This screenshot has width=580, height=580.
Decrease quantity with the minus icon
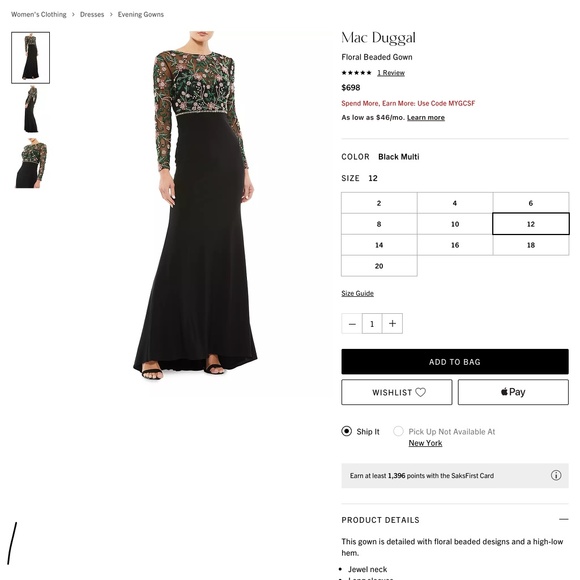tap(352, 324)
